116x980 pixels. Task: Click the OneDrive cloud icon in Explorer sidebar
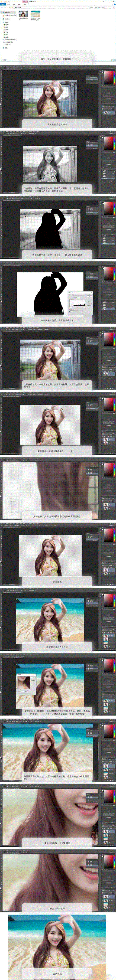point(3,19)
